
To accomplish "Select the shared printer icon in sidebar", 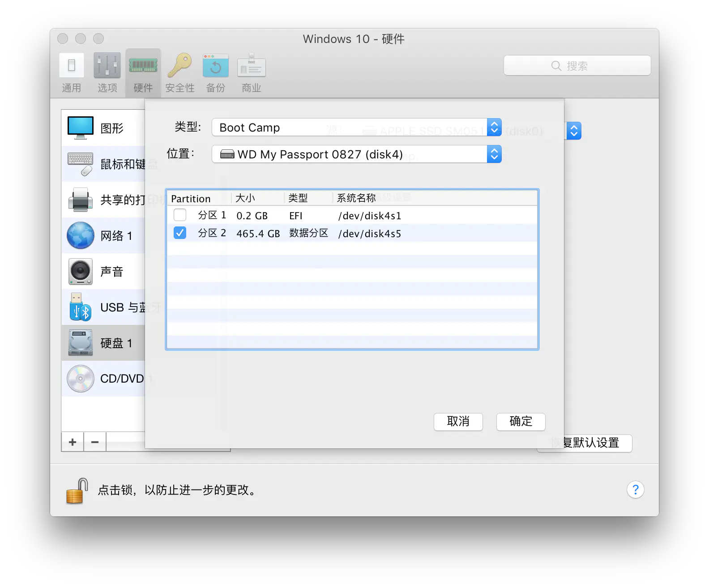I will [x=81, y=200].
